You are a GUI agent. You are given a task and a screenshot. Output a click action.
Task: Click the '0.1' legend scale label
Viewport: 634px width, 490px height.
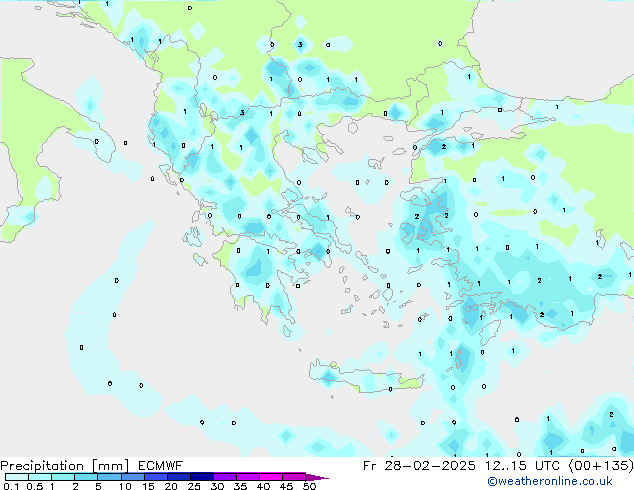point(11,486)
